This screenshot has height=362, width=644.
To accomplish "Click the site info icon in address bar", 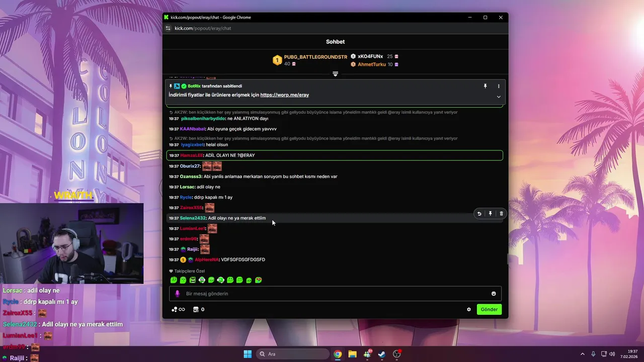I will tap(168, 28).
